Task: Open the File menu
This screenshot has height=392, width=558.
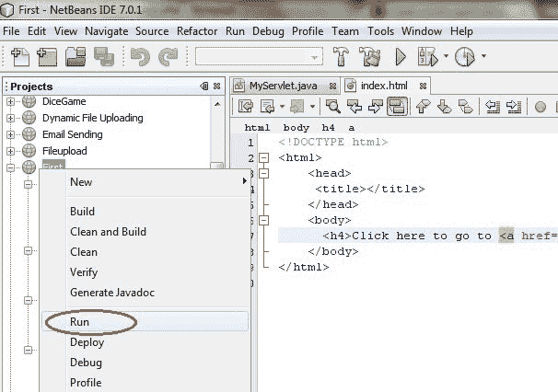Action: tap(11, 31)
